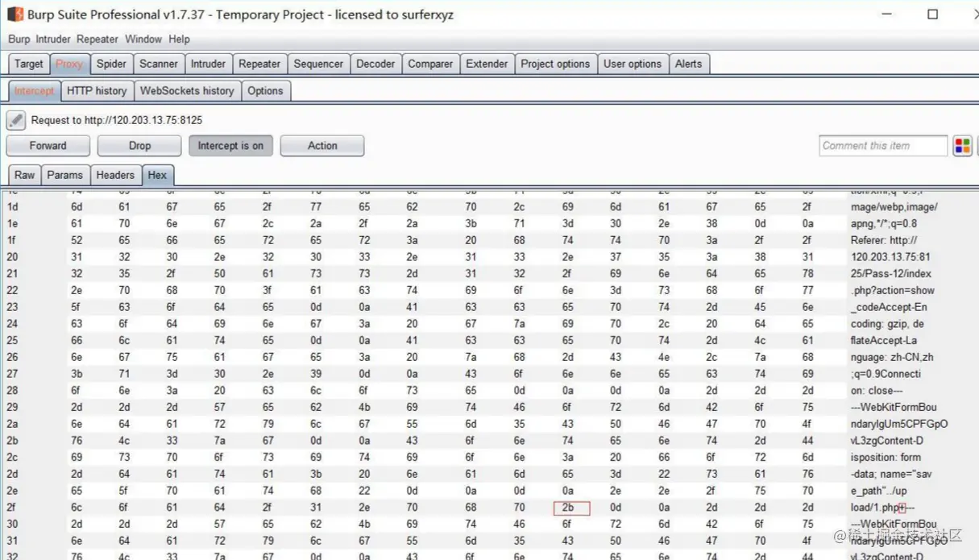Open the User options tab
Viewport: 979px width, 560px height.
633,64
